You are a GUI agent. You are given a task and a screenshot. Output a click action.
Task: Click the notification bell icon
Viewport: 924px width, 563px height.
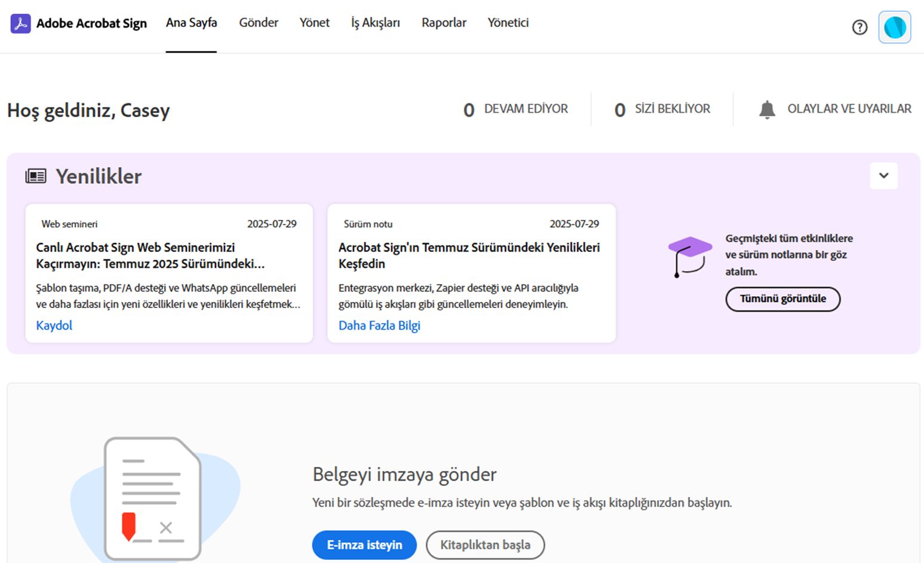click(x=767, y=109)
